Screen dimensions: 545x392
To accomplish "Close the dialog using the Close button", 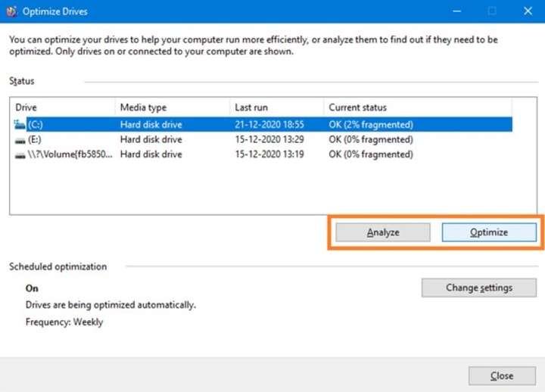I will [502, 375].
